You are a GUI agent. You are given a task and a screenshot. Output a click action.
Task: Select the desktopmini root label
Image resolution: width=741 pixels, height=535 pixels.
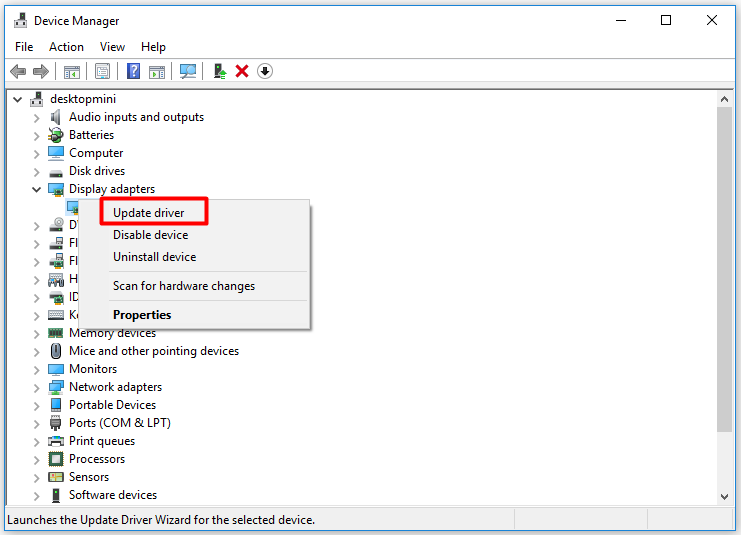(x=83, y=99)
